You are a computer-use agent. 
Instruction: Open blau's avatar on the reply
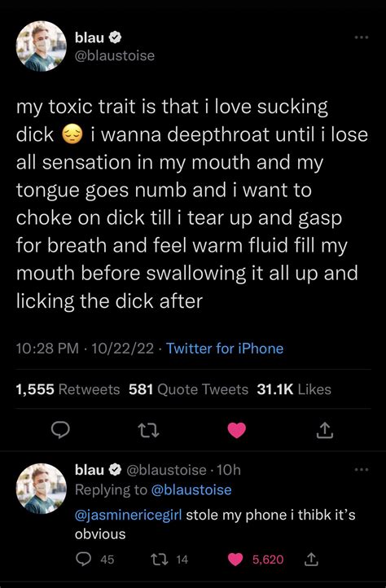point(42,489)
